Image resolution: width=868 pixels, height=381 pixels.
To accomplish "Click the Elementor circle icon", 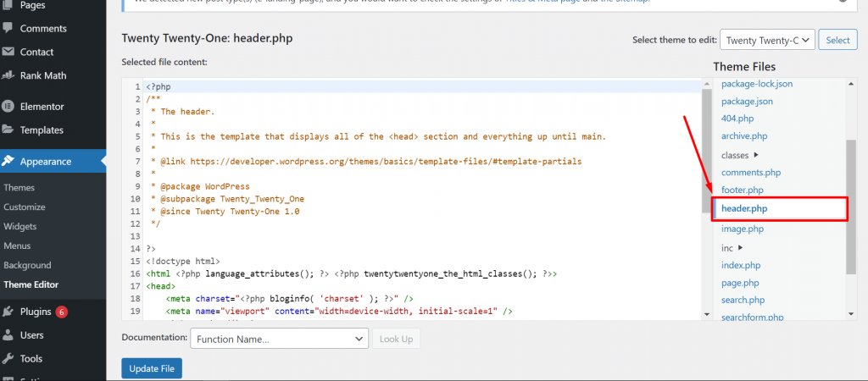I will coord(8,106).
